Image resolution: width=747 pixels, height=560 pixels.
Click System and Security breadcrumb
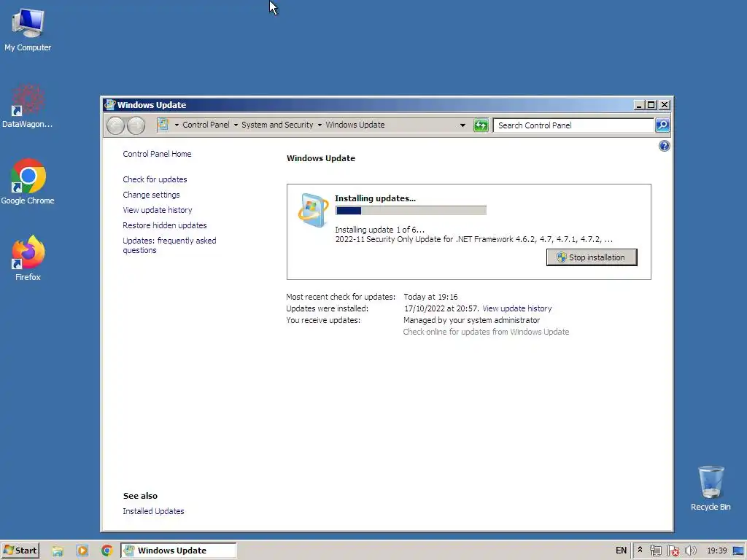point(277,125)
